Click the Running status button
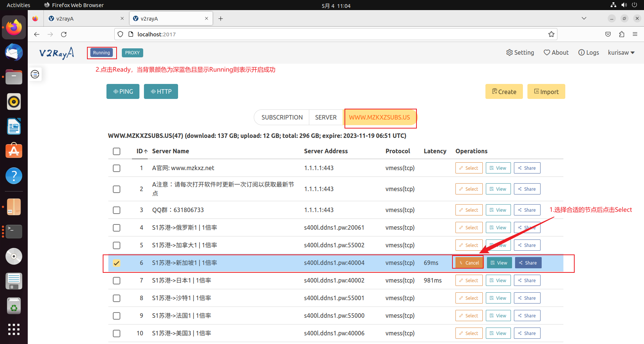 102,53
